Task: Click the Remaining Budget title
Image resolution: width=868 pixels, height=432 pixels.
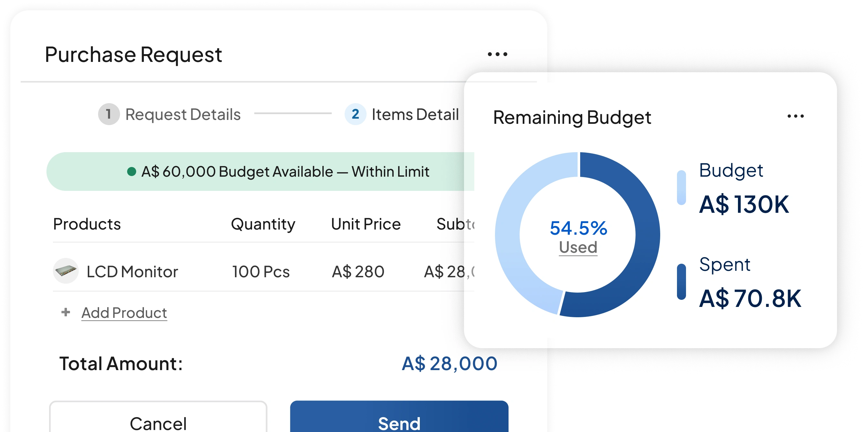Action: [x=572, y=118]
